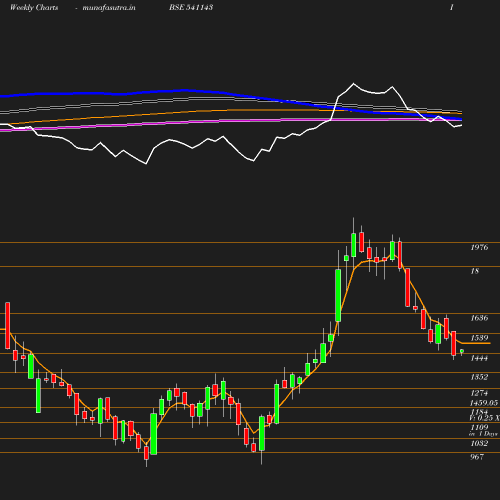Click the 967 price level label
500x500 pixels.
pyautogui.click(x=477, y=457)
